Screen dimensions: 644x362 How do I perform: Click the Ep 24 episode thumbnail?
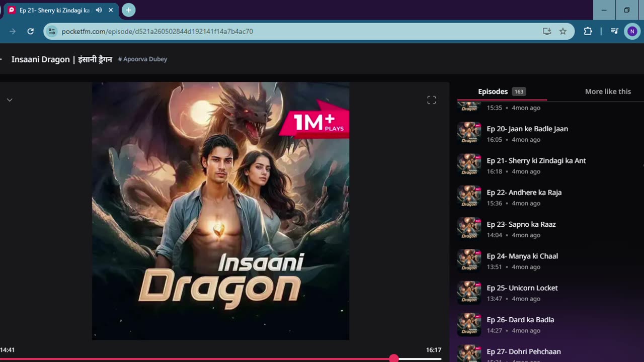click(x=469, y=260)
